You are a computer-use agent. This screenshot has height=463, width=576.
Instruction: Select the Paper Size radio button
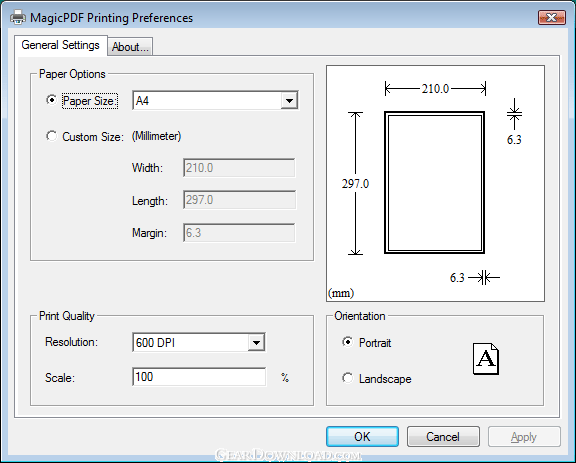(x=51, y=100)
